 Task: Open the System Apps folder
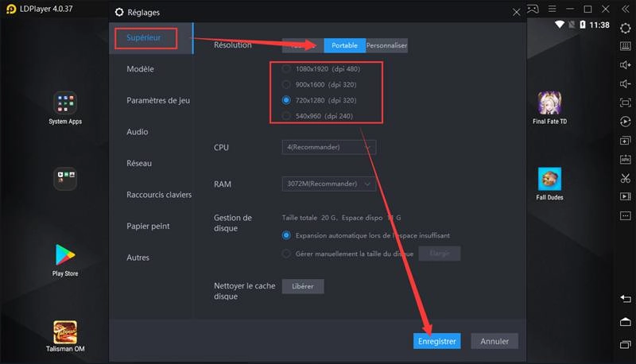[x=65, y=103]
